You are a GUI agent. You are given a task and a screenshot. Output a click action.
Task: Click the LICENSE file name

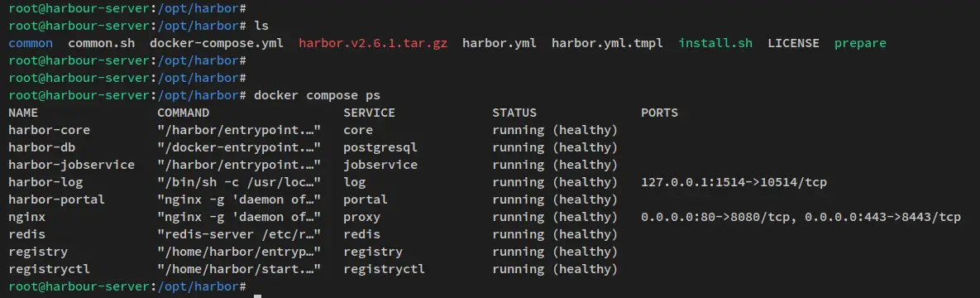coord(794,44)
